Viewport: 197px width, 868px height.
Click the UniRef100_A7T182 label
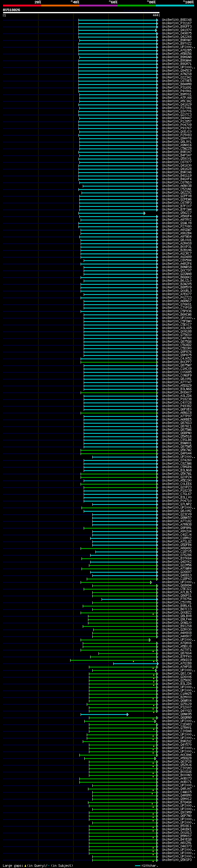(x=177, y=521)
